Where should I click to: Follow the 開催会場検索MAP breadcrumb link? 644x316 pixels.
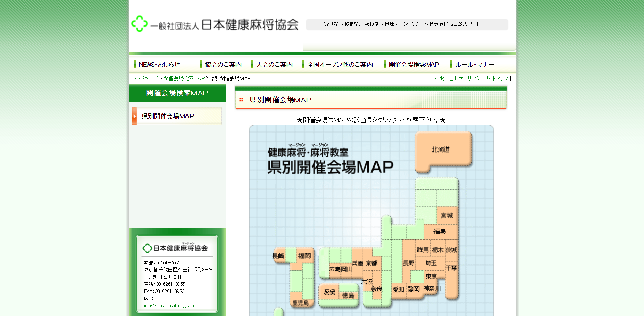[184, 78]
